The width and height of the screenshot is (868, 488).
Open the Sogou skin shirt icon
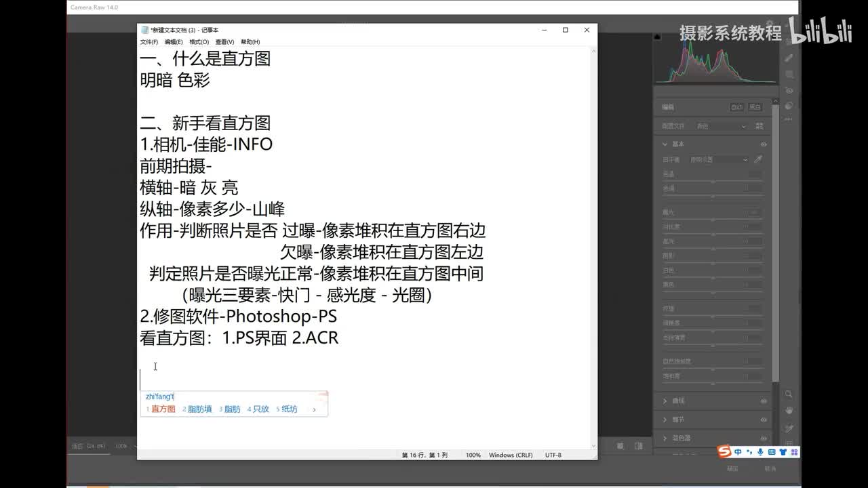pos(783,452)
